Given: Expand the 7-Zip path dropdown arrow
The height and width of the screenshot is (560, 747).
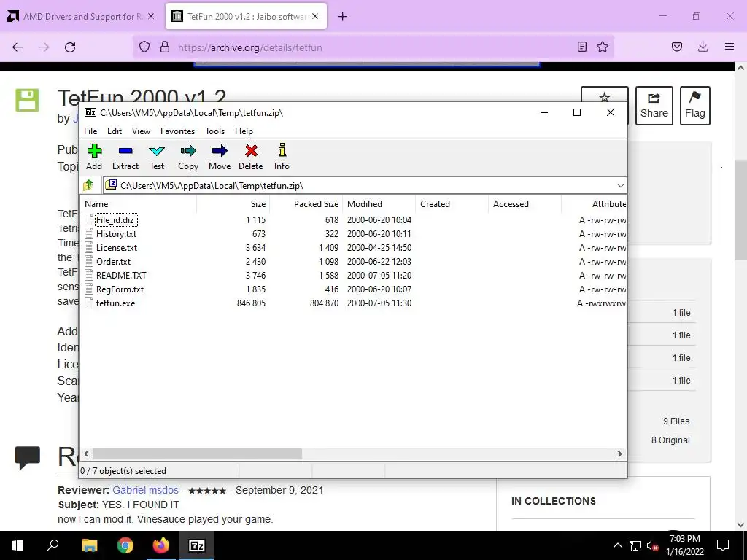Looking at the screenshot, I should coord(620,186).
